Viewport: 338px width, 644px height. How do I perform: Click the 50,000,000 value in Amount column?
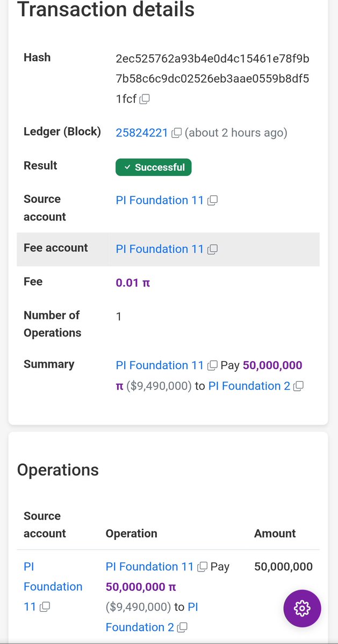point(283,567)
